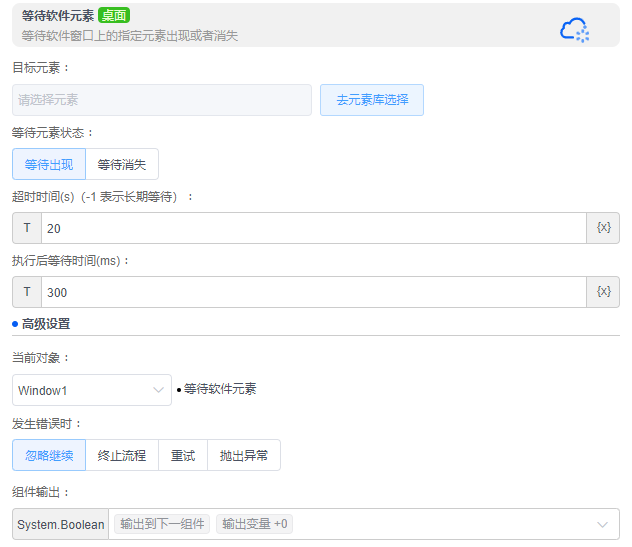632x547 pixels.
Task: Click the 桌面 green badge
Action: 114,16
